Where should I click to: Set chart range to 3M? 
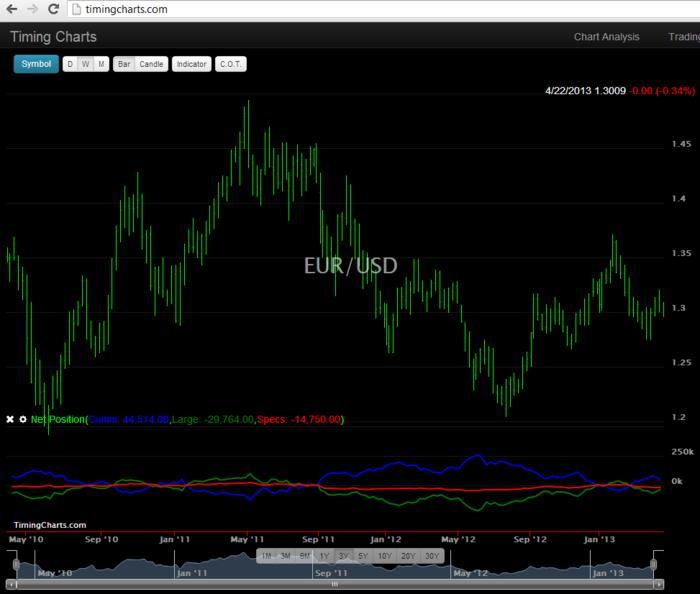(285, 556)
